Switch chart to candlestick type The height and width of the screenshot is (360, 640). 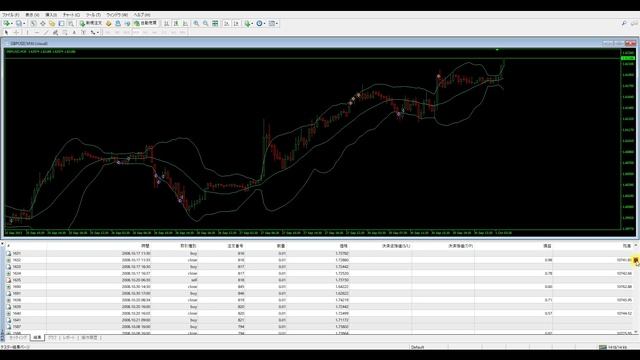(176, 23)
